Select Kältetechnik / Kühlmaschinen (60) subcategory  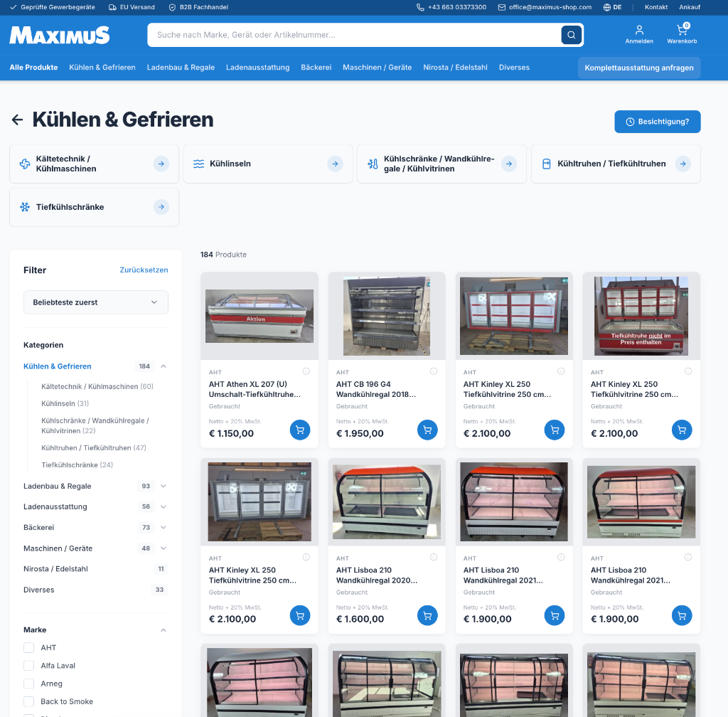click(x=97, y=386)
